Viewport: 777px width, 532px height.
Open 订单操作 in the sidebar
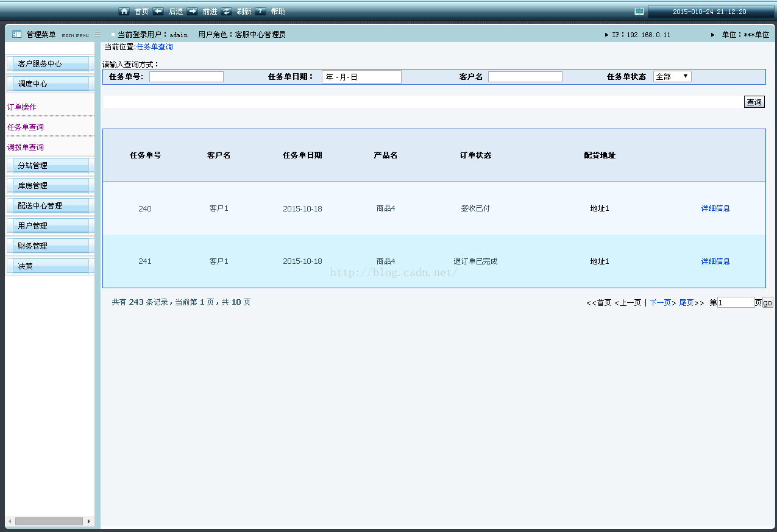pyautogui.click(x=21, y=107)
